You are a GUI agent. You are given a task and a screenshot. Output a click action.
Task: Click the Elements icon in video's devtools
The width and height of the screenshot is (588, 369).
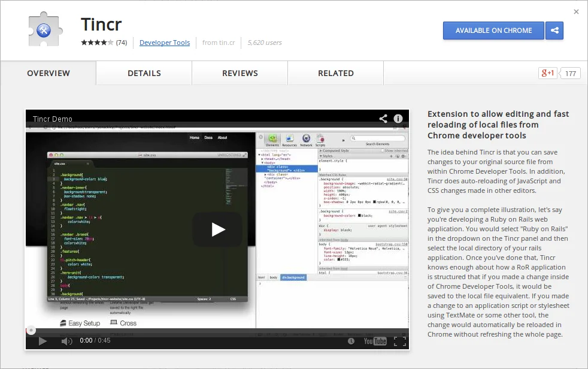(272, 140)
